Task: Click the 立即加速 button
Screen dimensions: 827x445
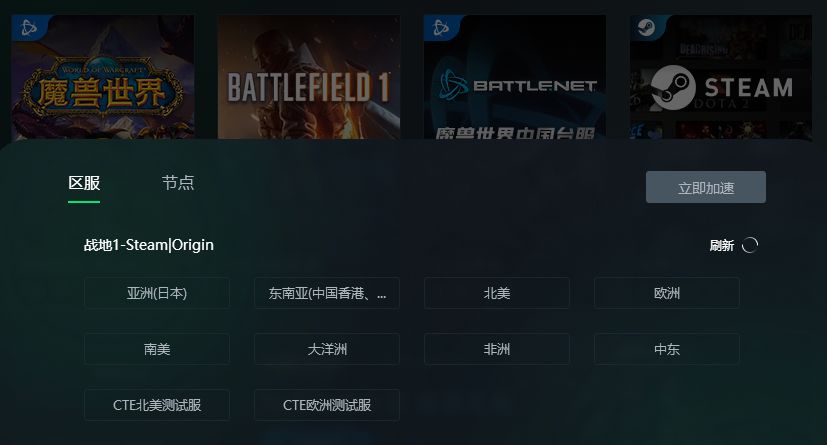Action: 706,187
